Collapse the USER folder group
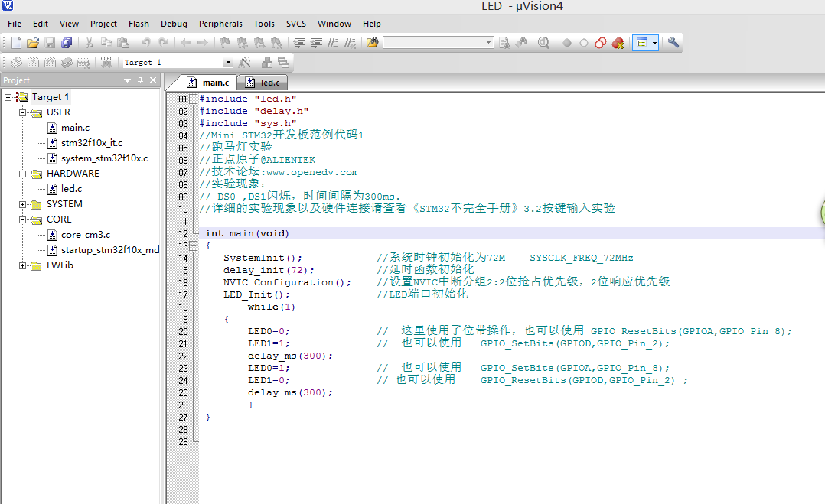 (x=23, y=112)
